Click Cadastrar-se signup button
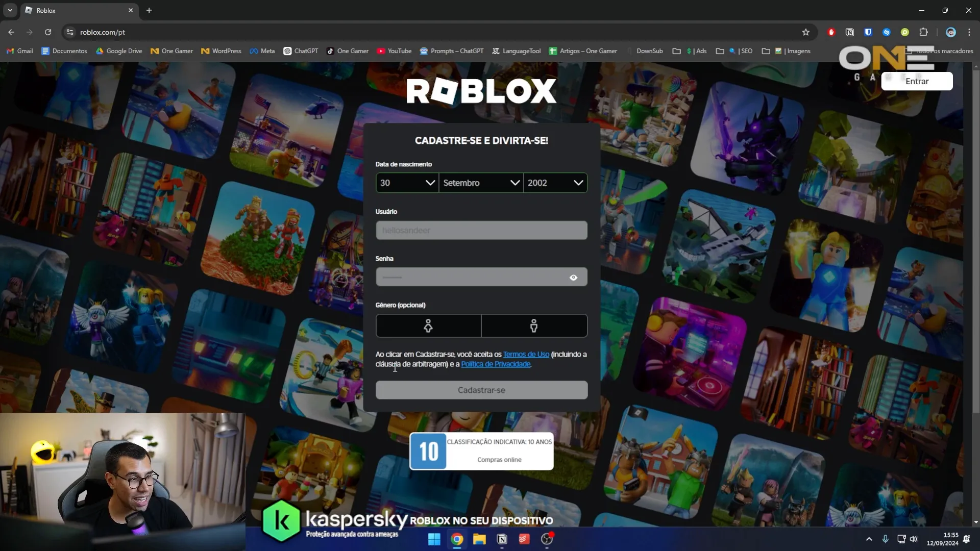980x551 pixels. click(482, 390)
